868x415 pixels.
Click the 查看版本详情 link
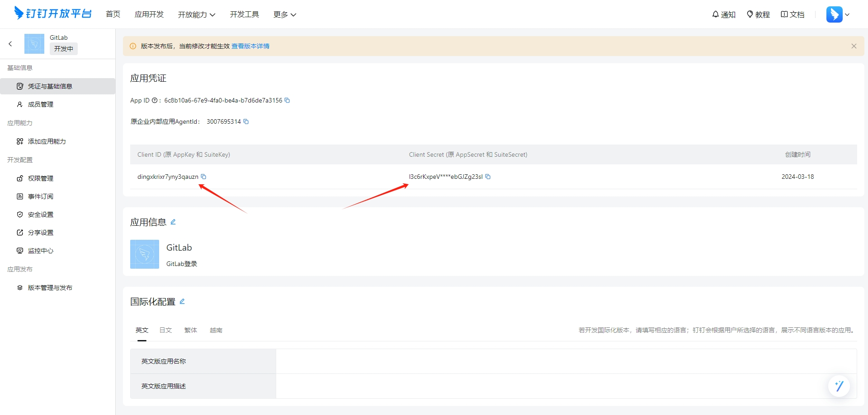(250, 46)
